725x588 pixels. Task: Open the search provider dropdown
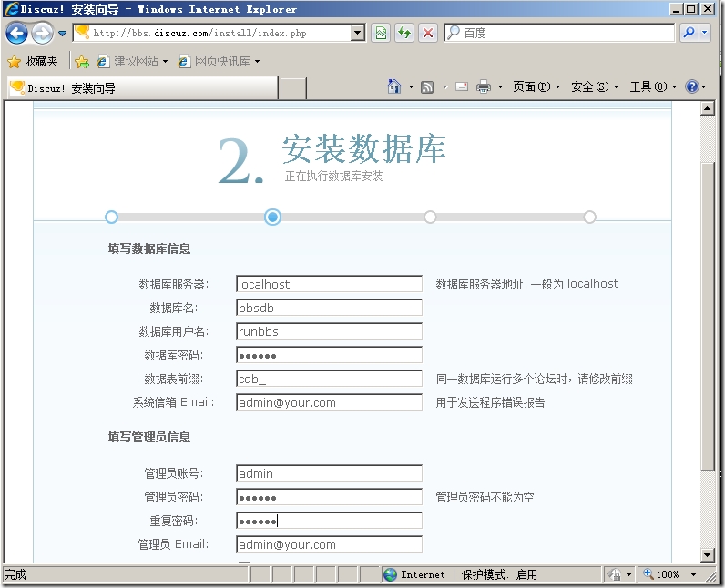pyautogui.click(x=705, y=33)
